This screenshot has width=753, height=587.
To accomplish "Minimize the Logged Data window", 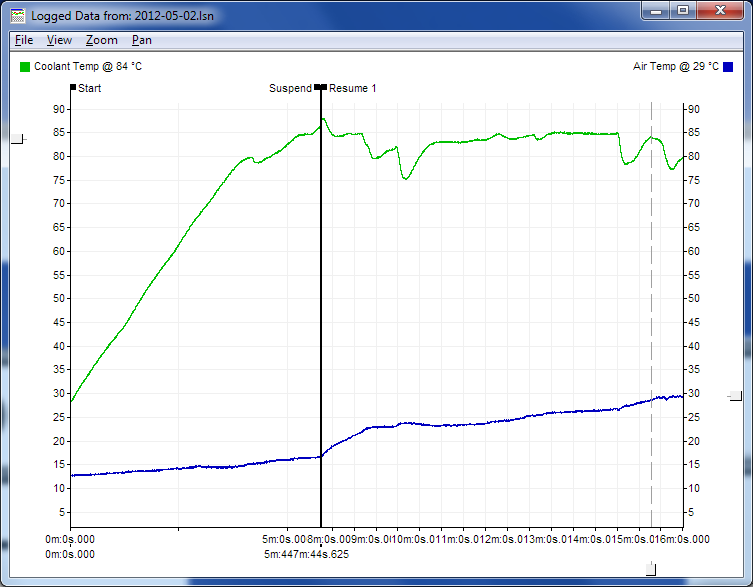I will 656,11.
